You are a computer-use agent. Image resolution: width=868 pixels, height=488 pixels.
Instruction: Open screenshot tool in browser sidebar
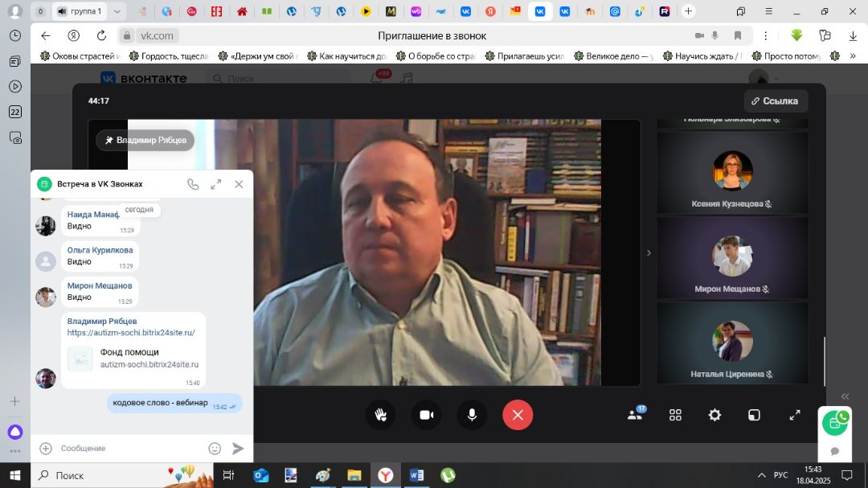point(15,137)
